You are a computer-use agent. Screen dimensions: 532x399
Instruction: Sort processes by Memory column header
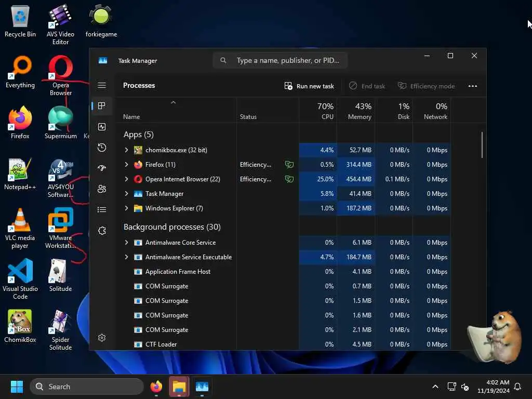click(356, 111)
